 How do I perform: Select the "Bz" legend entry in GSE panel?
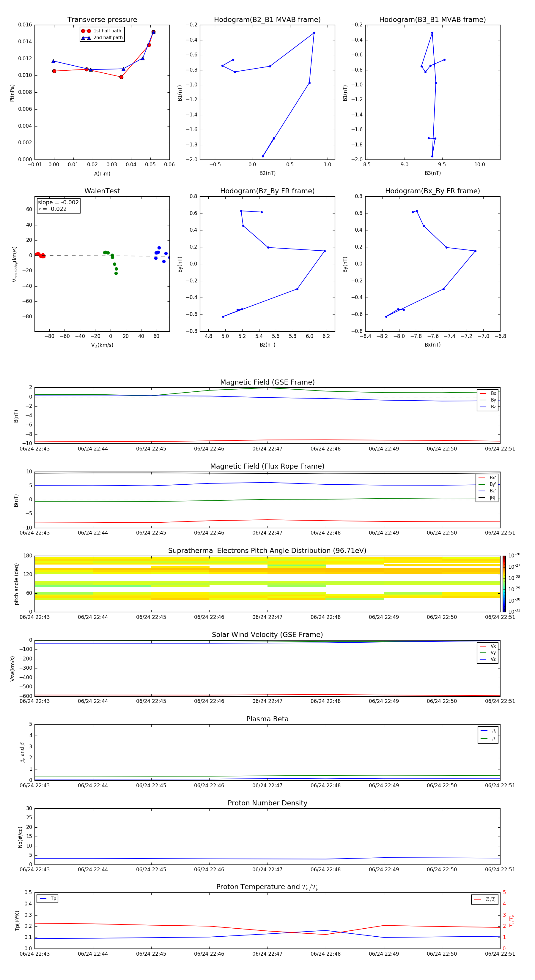[x=488, y=407]
